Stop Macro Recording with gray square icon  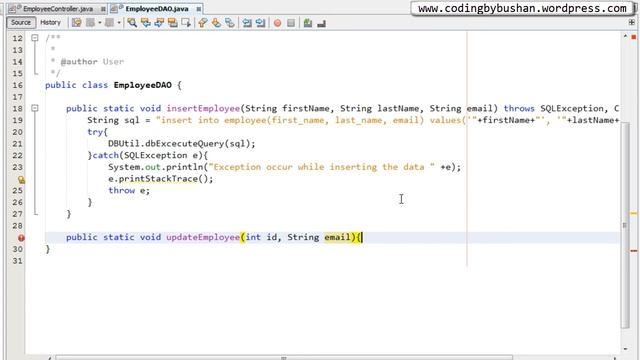(291, 23)
